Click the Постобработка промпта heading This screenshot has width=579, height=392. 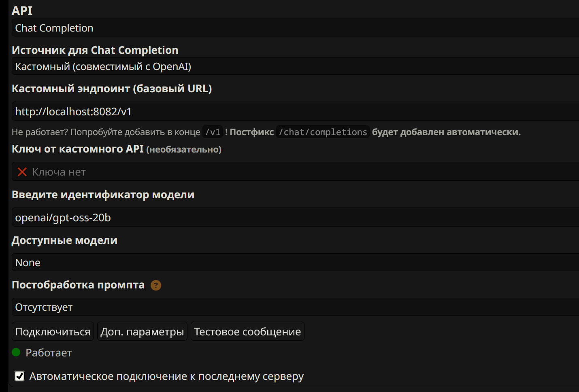tap(78, 285)
